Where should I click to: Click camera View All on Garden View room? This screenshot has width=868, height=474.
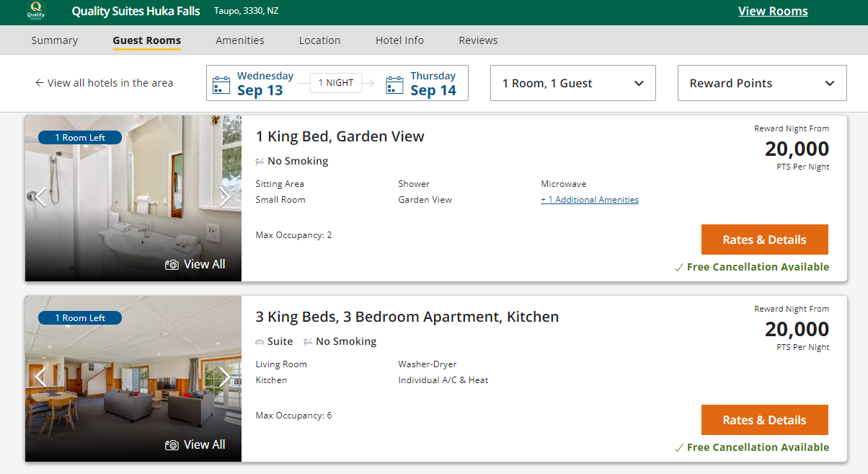[x=195, y=265]
